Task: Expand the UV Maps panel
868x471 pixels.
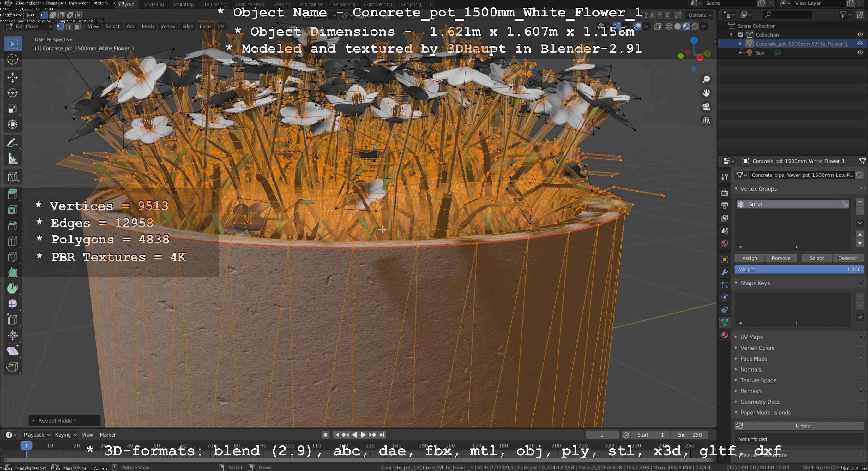Action: pyautogui.click(x=751, y=337)
